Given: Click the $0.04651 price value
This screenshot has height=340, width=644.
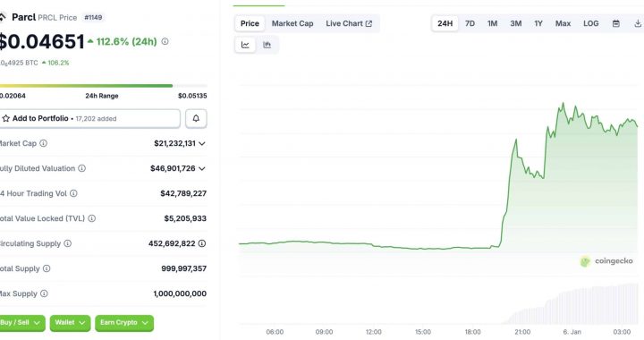Looking at the screenshot, I should pyautogui.click(x=41, y=41).
